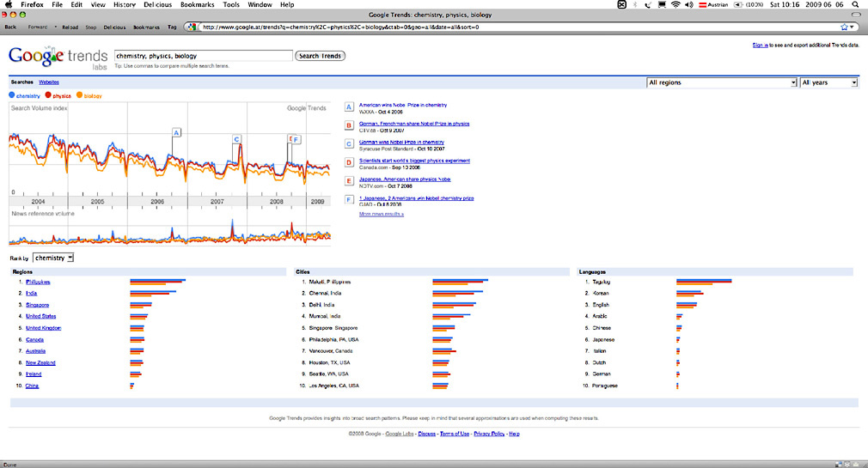This screenshot has width=868, height=468.
Task: Click the search terms input field
Action: tap(203, 56)
